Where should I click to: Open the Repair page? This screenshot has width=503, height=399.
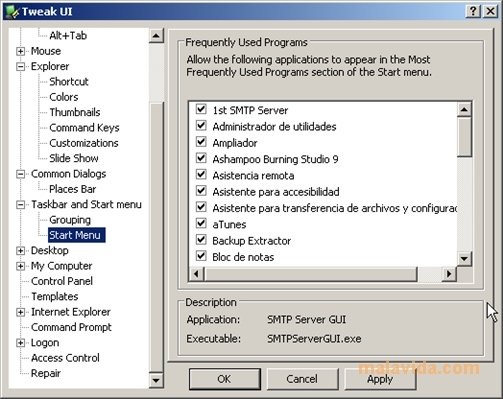click(46, 373)
